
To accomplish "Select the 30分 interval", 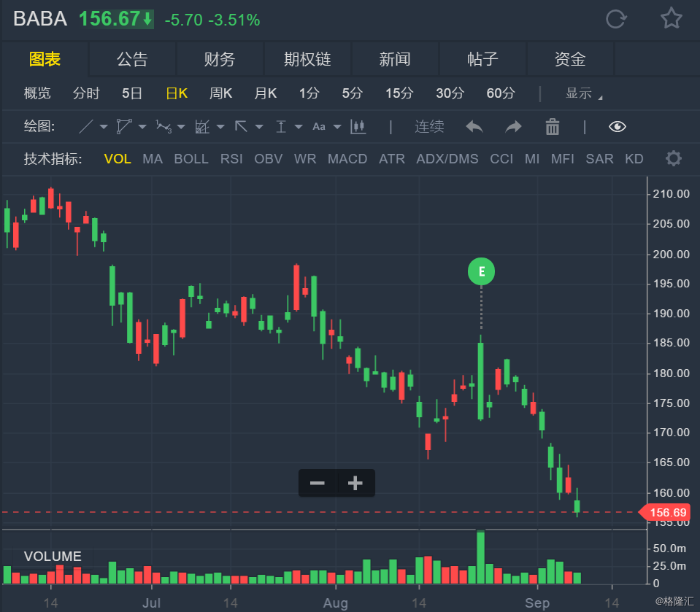I will click(x=450, y=93).
